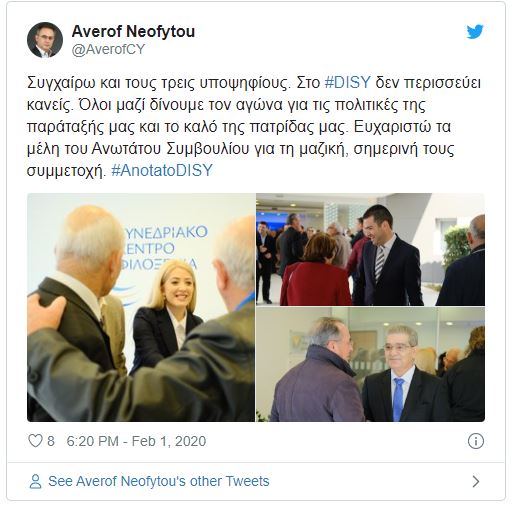Open the #AnotatoDISY hashtag link
This screenshot has width=514, height=516.
[x=162, y=170]
